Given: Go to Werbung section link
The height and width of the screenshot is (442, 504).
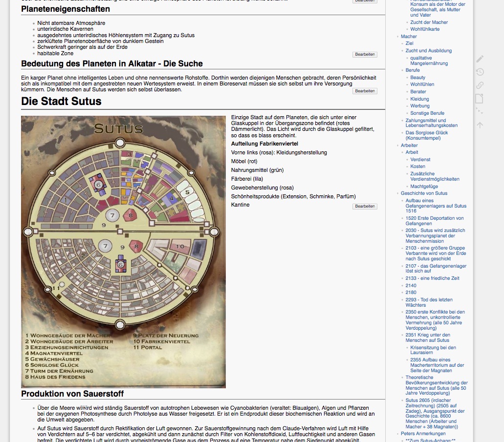Looking at the screenshot, I should coord(420,105).
